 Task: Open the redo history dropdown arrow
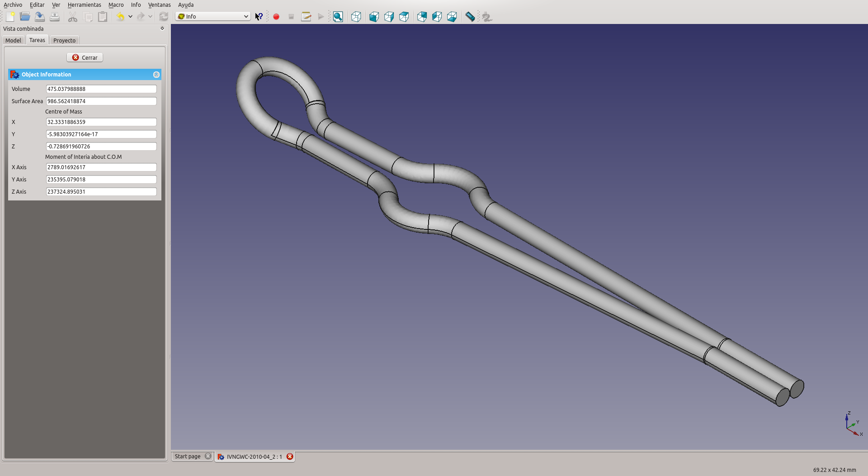tap(150, 17)
